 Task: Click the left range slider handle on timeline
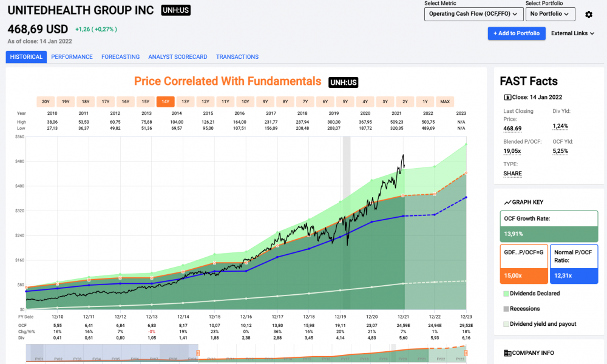198,352
